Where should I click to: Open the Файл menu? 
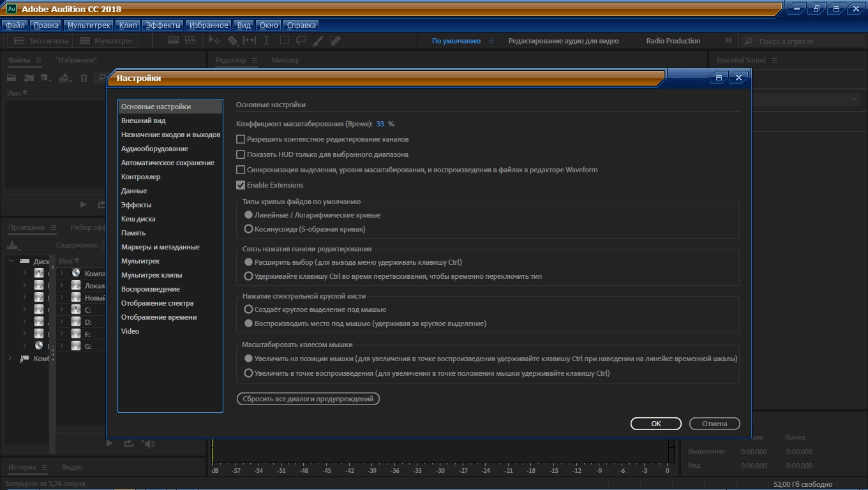[15, 26]
